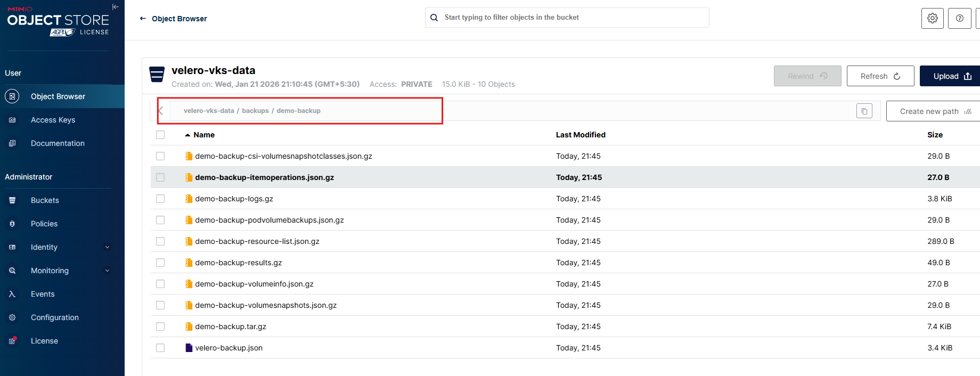Image resolution: width=980 pixels, height=376 pixels.
Task: Click the velero-backup.json file icon
Action: pos(189,348)
